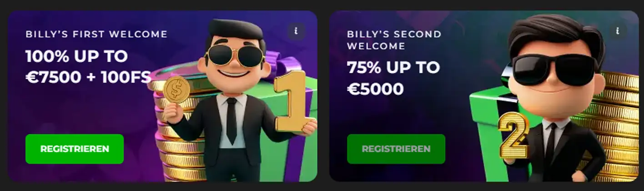Click the golden number 2 figure
644x191 pixels.
coord(513,135)
